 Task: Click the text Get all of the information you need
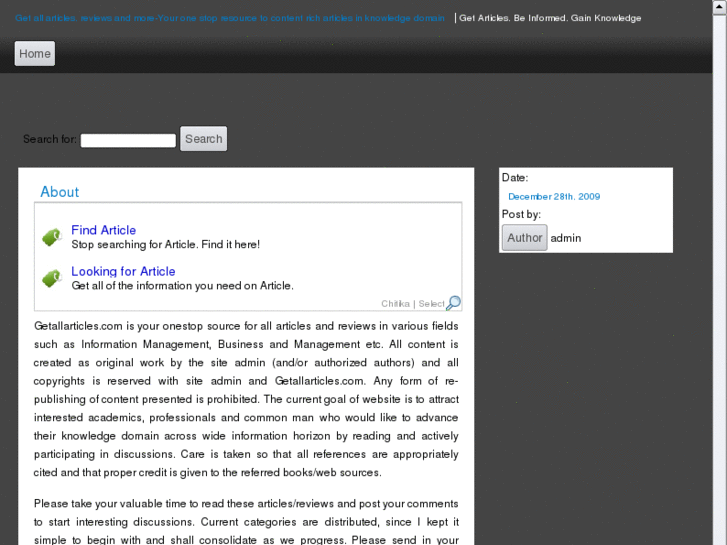pos(182,286)
